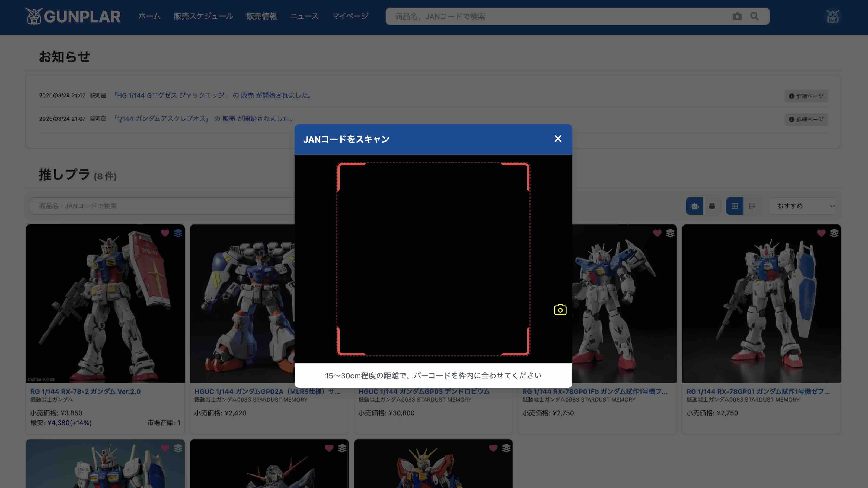Open RG 1/144 RX-78-2 ガンダム Ver.2.0 link
This screenshot has width=868, height=488.
point(85,391)
